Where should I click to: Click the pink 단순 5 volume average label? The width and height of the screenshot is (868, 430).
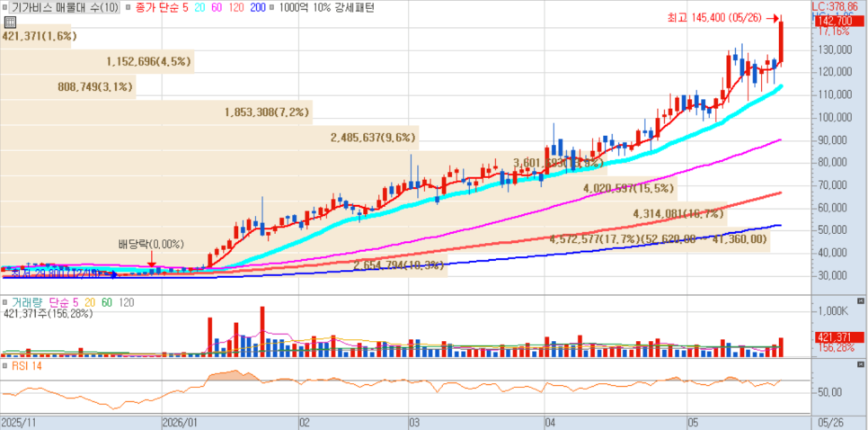[64, 302]
